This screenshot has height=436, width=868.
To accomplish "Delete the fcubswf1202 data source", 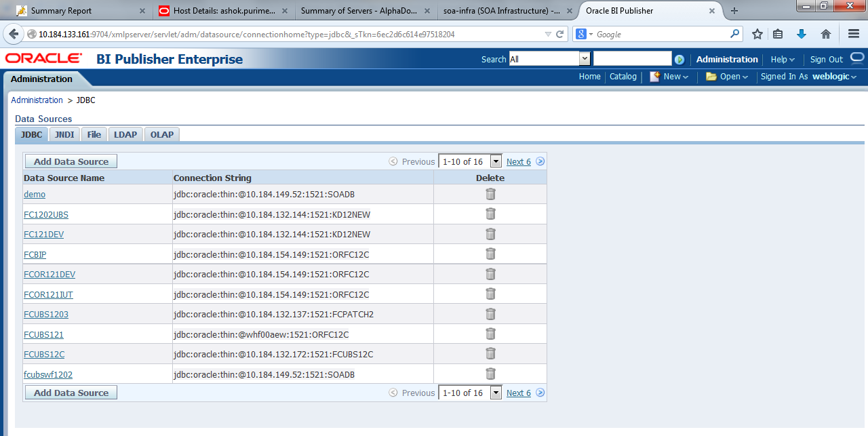I will (490, 374).
